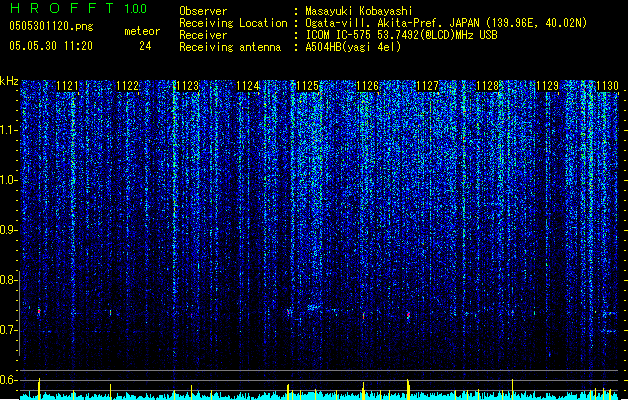Click the 0.6 kHz axis tick label
This screenshot has width=629, height=400.
[8, 380]
